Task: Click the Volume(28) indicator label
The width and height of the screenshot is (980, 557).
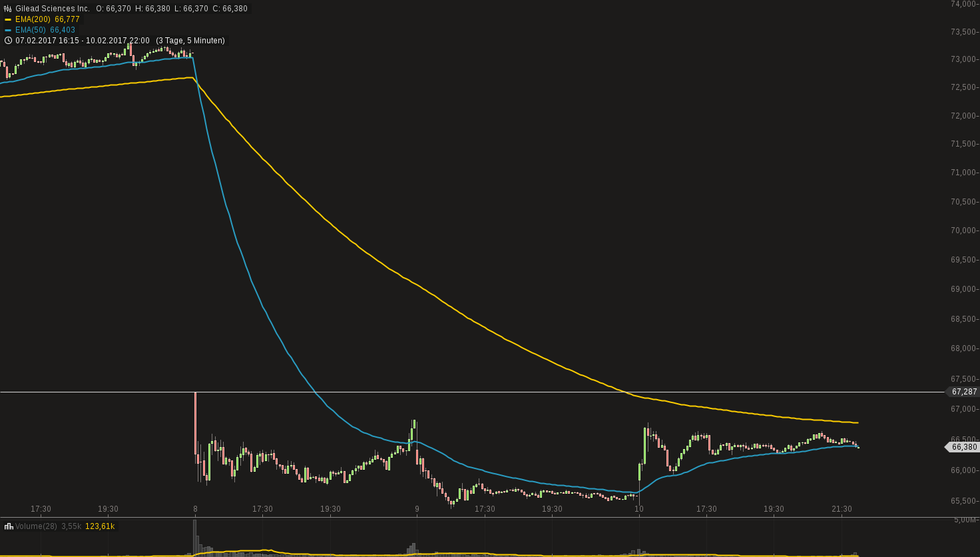Action: click(36, 526)
